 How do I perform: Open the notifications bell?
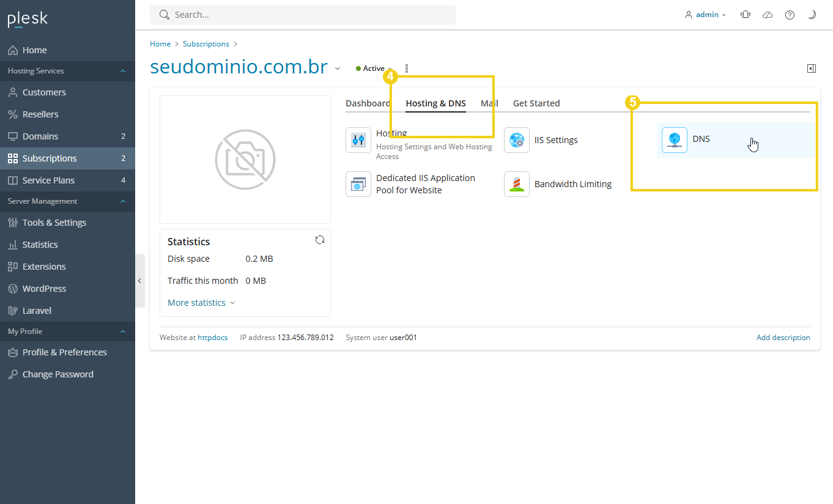(746, 14)
